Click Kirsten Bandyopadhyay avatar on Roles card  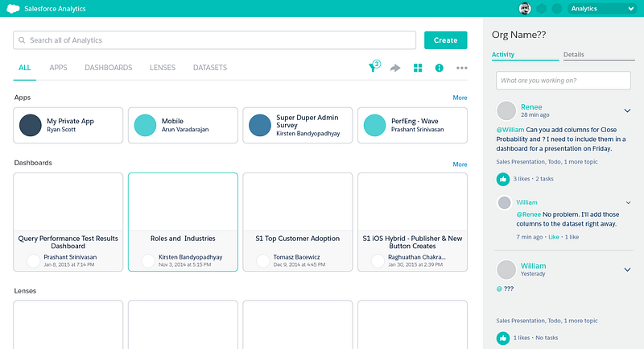click(148, 261)
